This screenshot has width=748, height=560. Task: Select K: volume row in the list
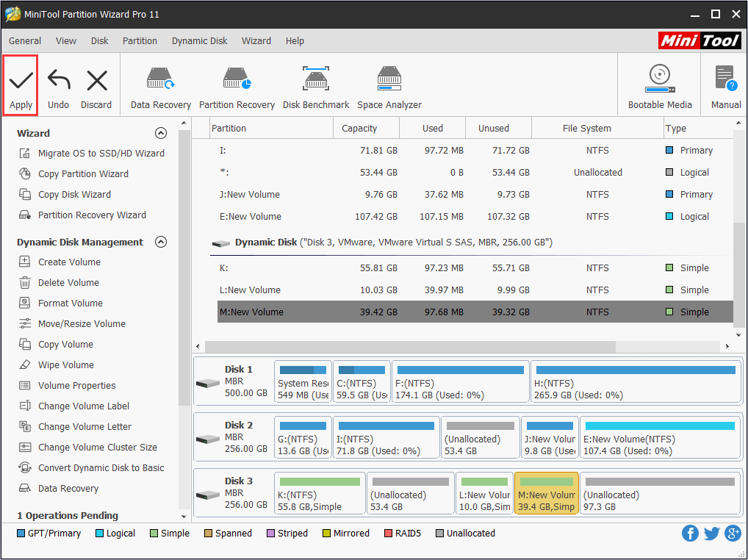tap(475, 268)
